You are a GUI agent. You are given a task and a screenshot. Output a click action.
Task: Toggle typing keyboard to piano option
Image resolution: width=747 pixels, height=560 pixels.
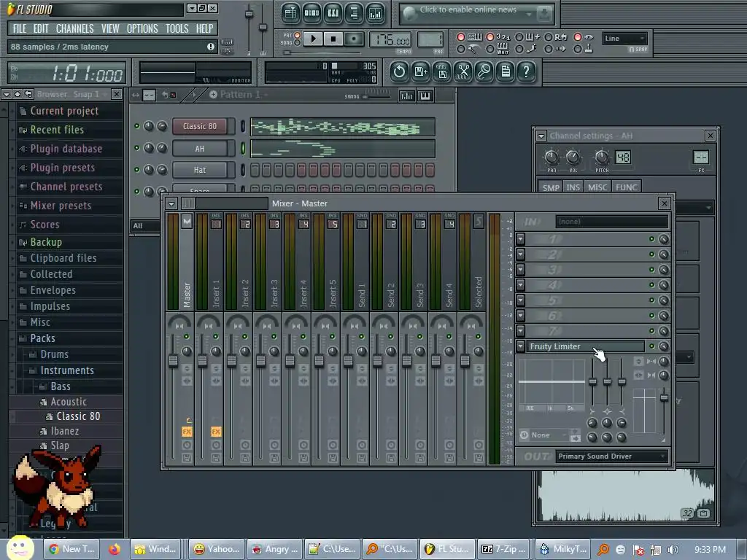point(461,37)
